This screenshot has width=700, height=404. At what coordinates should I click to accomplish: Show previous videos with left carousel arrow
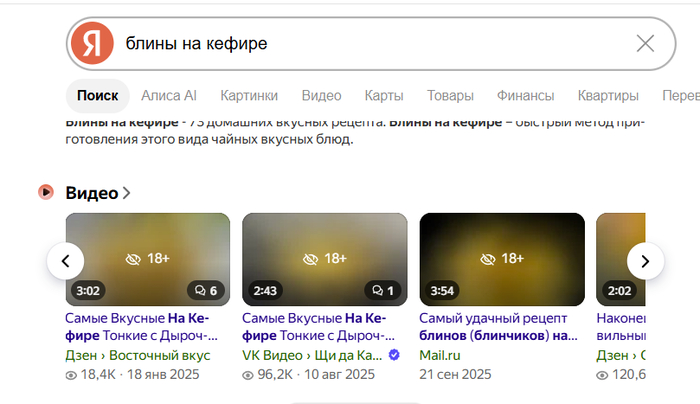click(66, 261)
